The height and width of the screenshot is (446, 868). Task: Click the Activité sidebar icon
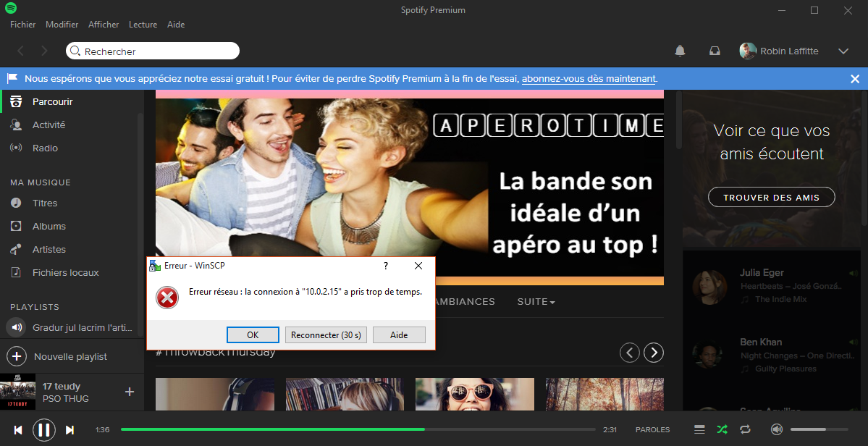(x=16, y=125)
